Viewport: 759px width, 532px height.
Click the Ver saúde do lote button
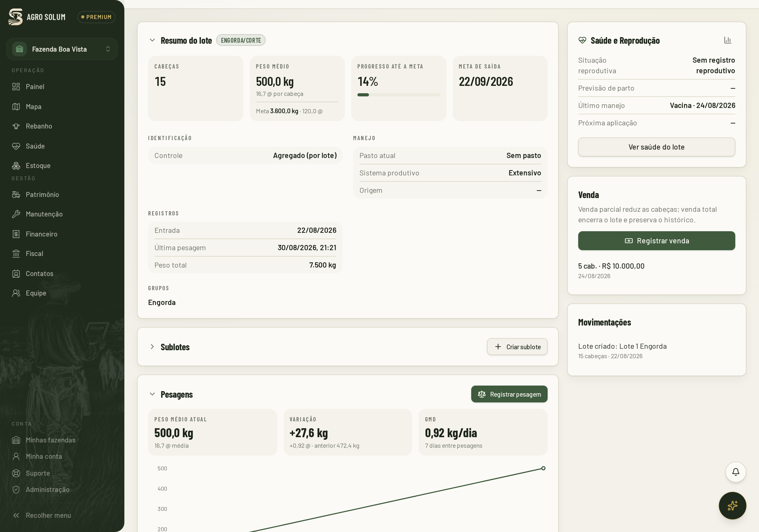656,147
